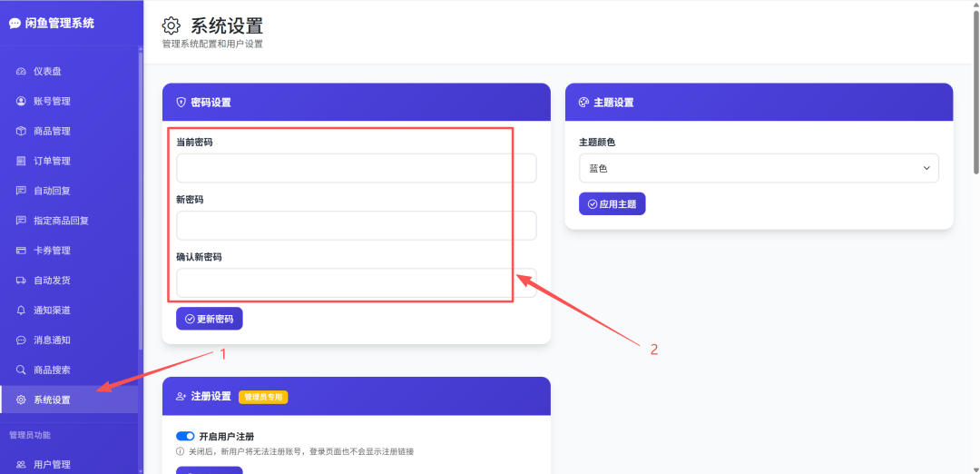Focus the 当前密码 input field
The width and height of the screenshot is (980, 474).
(x=357, y=168)
